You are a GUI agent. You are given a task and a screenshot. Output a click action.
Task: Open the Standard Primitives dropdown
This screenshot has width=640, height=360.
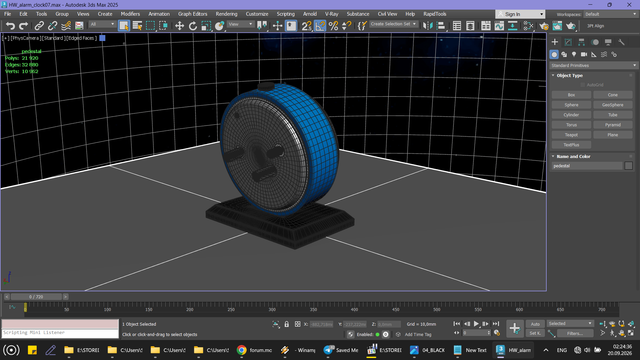pos(593,65)
